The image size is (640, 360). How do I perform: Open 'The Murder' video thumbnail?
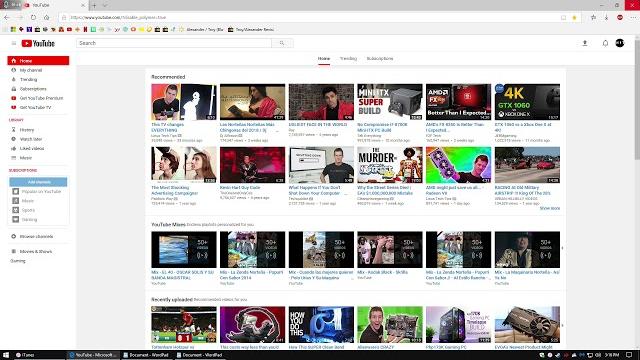390,165
